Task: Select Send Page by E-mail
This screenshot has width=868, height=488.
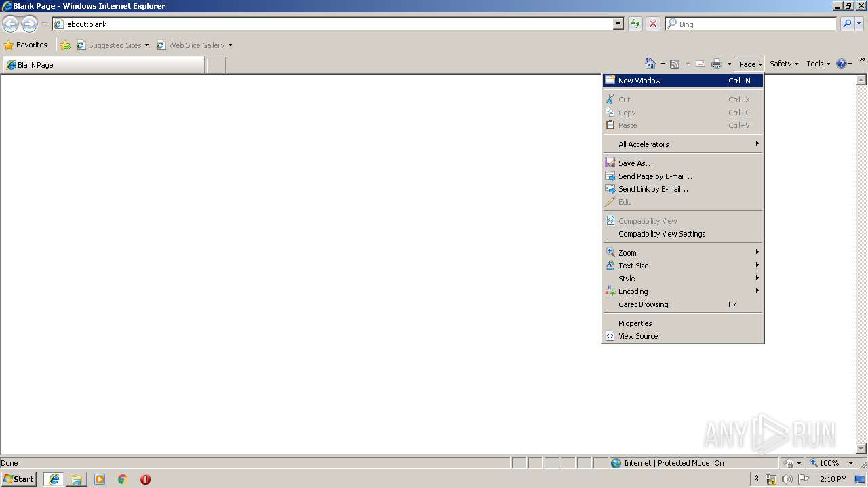Action: point(683,176)
